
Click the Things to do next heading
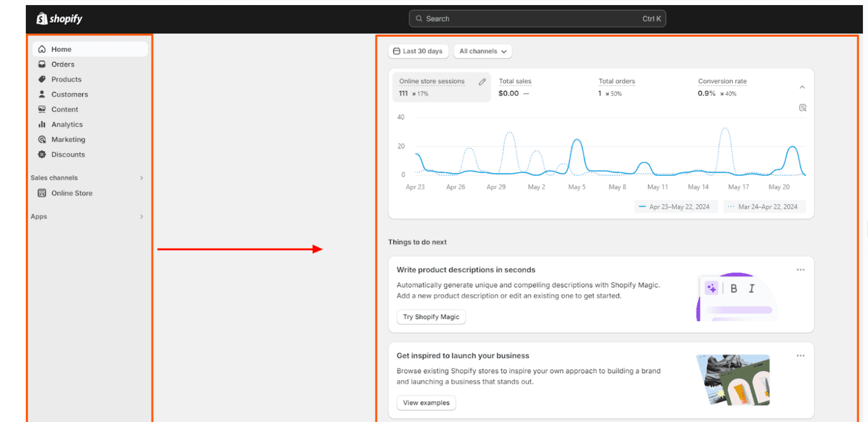click(x=417, y=242)
